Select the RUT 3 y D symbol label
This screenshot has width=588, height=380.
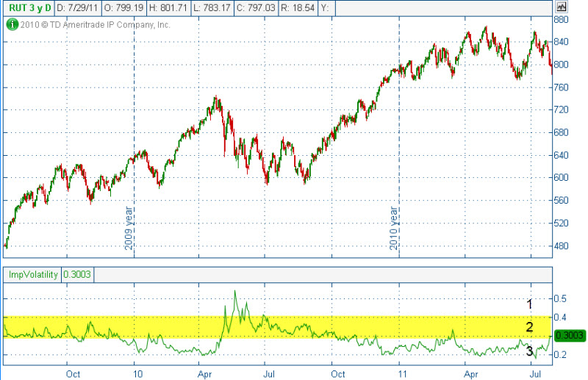coord(29,8)
